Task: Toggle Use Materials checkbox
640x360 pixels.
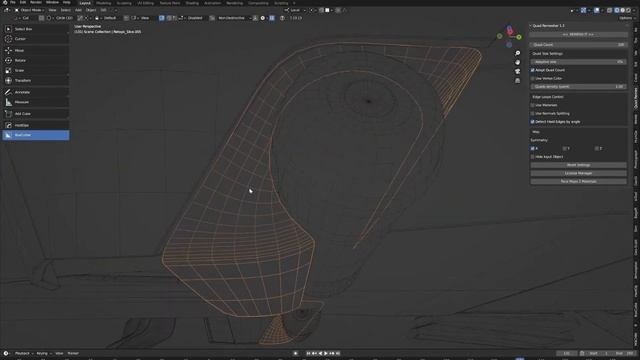Action: [532, 105]
